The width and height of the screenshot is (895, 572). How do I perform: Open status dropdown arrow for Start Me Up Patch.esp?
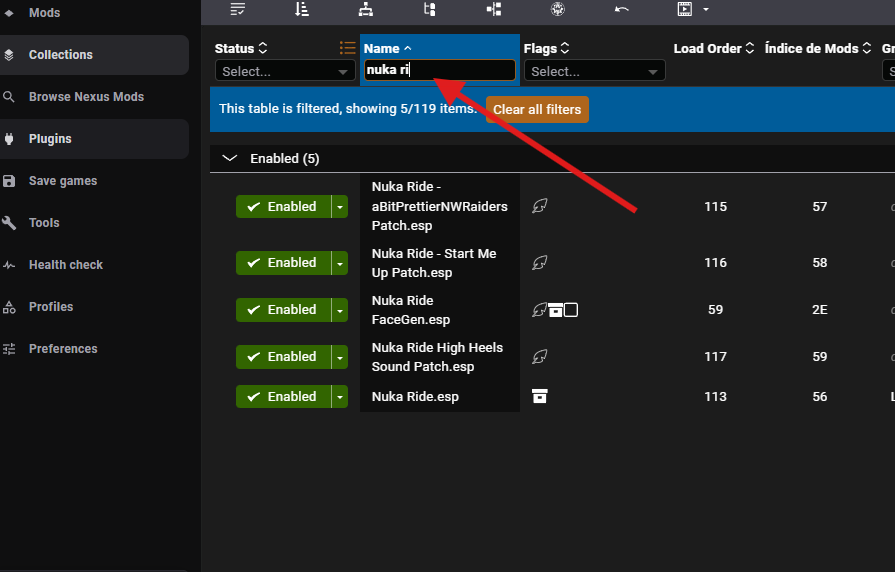[x=340, y=263]
